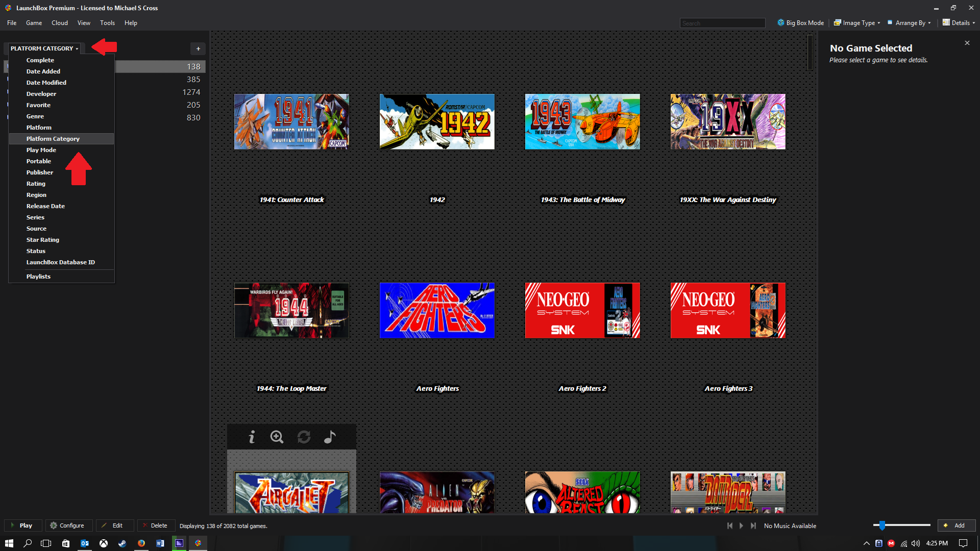Choose Genre in the filter list
This screenshot has width=980, height=551.
[61, 116]
